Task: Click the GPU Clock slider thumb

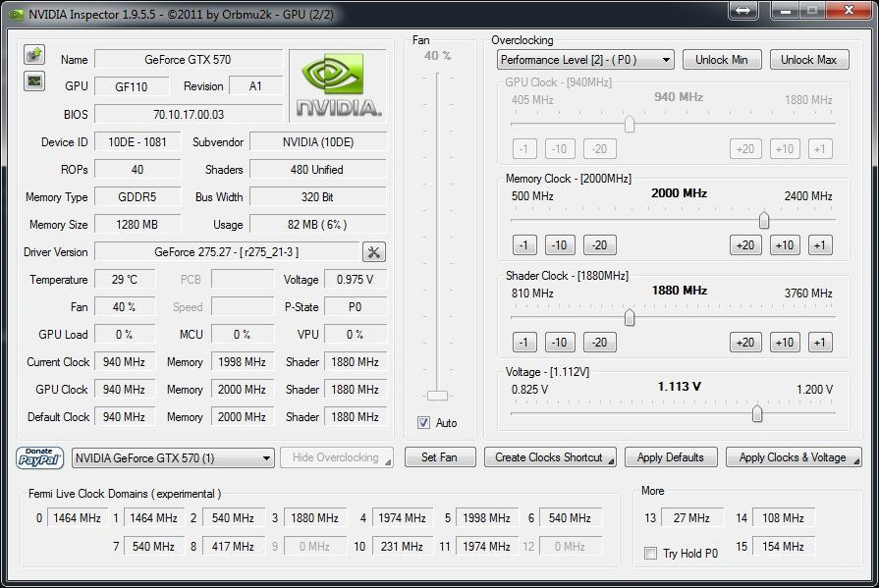Action: pos(630,124)
